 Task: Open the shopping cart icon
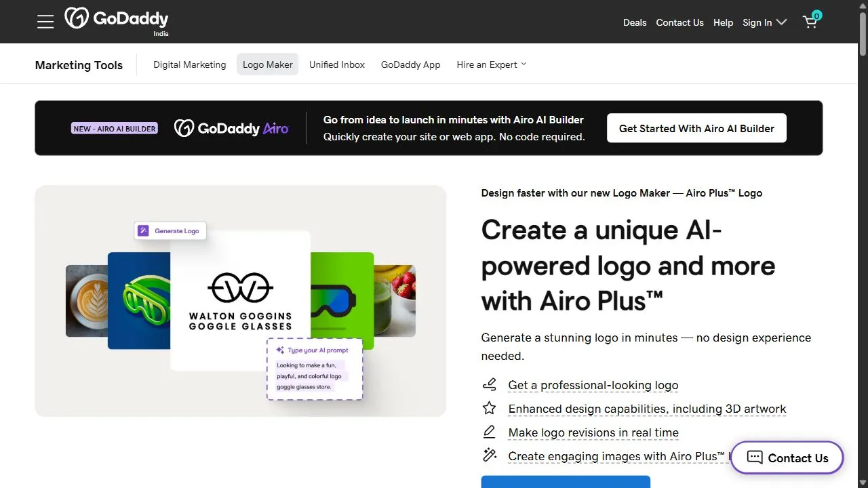811,21
